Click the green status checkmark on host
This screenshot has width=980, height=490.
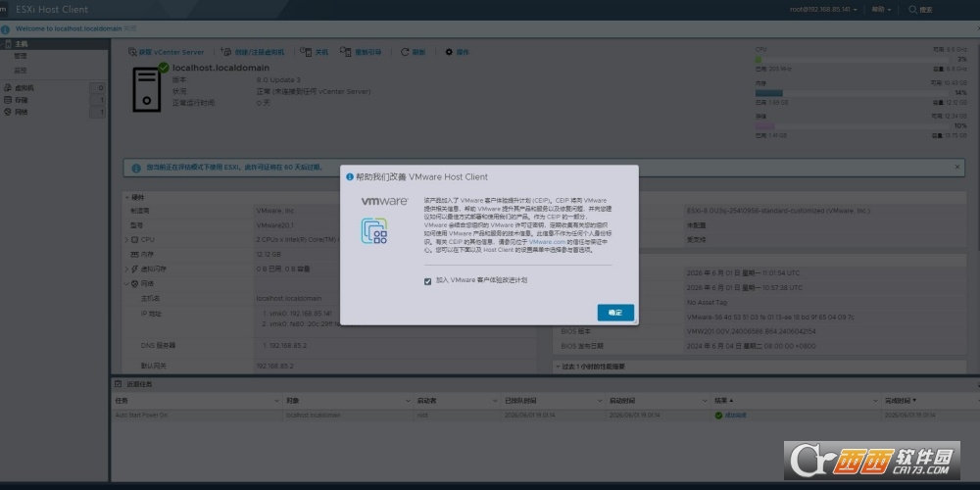pyautogui.click(x=164, y=67)
